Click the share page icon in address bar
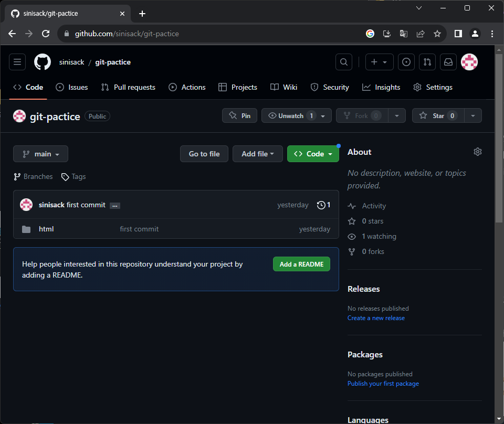This screenshot has width=504, height=424. pos(421,34)
